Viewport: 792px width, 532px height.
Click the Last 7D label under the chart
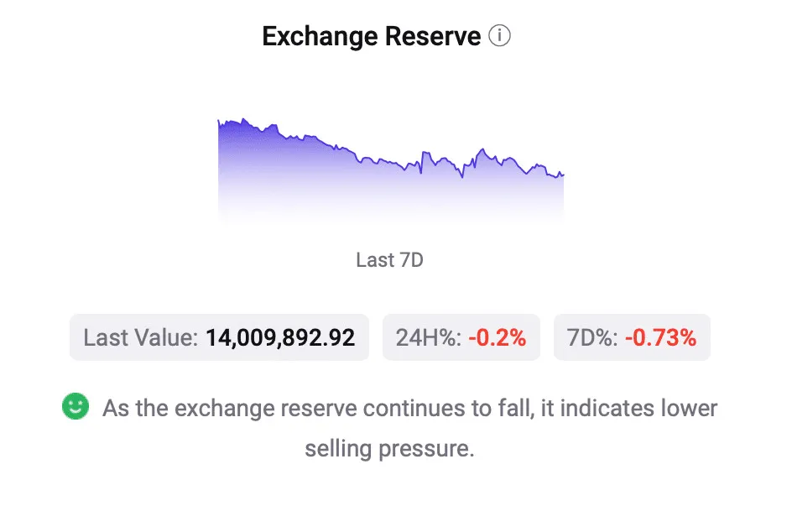(389, 260)
